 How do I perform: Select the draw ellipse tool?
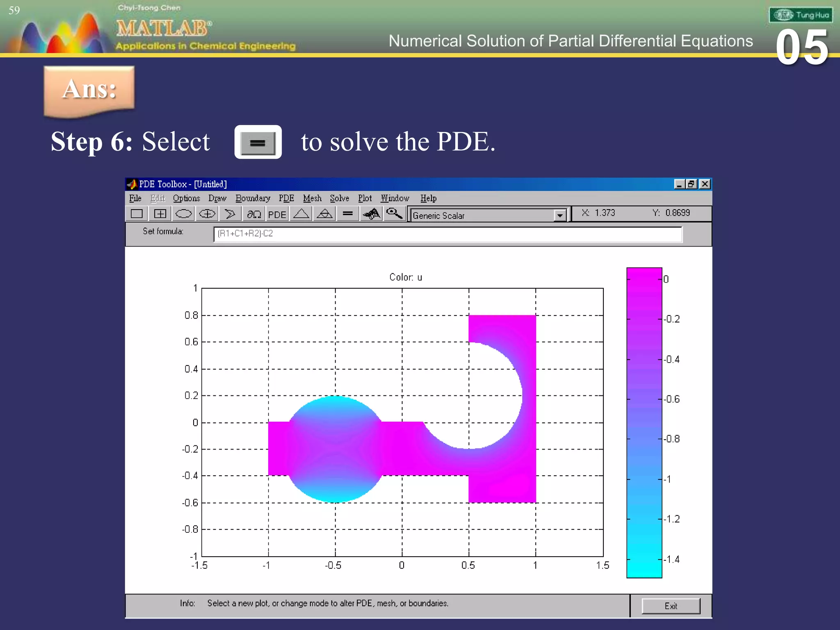click(x=183, y=214)
